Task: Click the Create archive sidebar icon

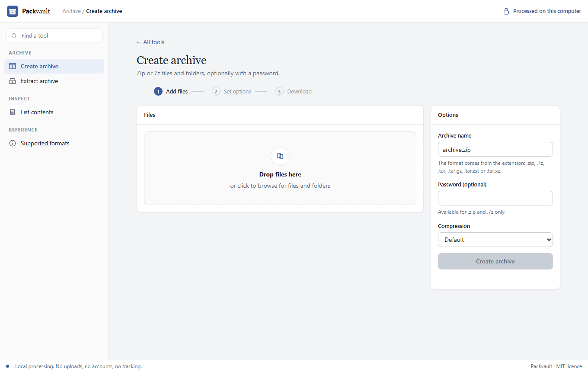Action: click(13, 66)
